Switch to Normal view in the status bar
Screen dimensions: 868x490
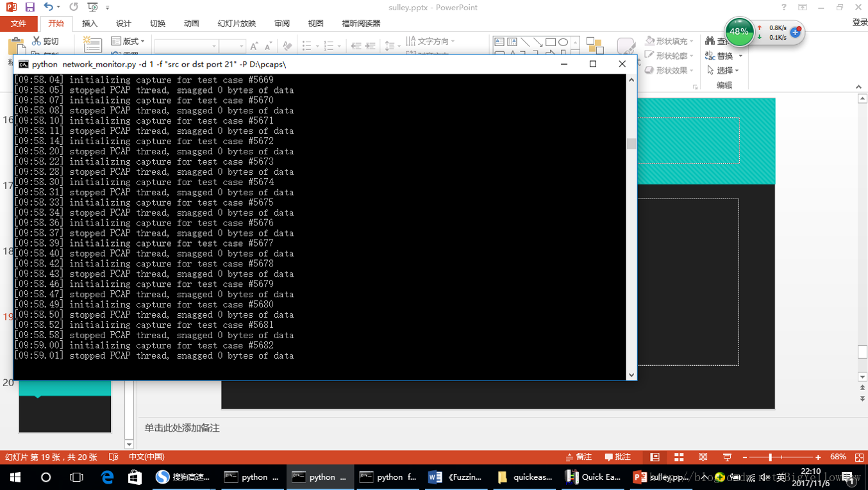(x=655, y=457)
